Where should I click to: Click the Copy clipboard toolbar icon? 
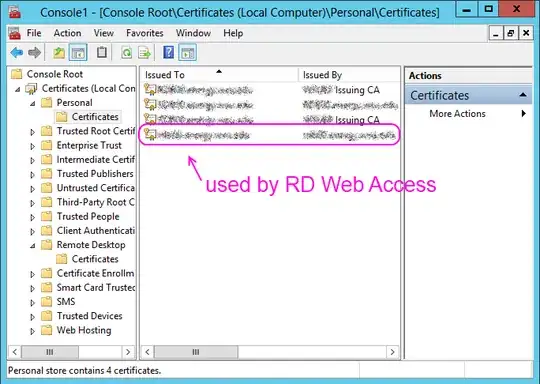point(102,53)
